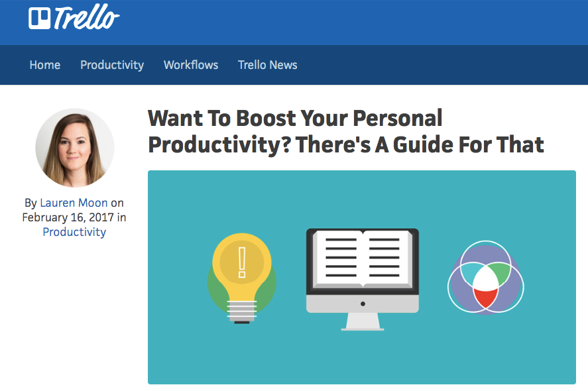Click the Trello board logo icon
The height and width of the screenshot is (391, 588).
click(x=39, y=19)
